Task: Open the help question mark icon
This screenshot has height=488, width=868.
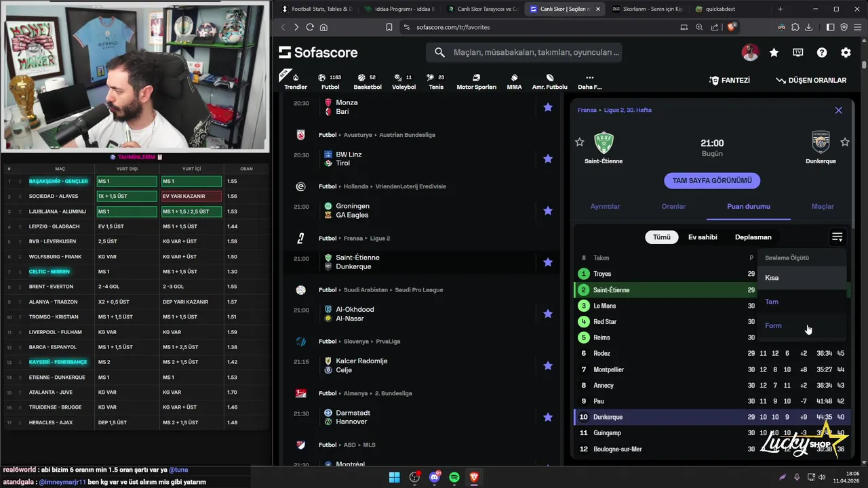Action: 822,52
